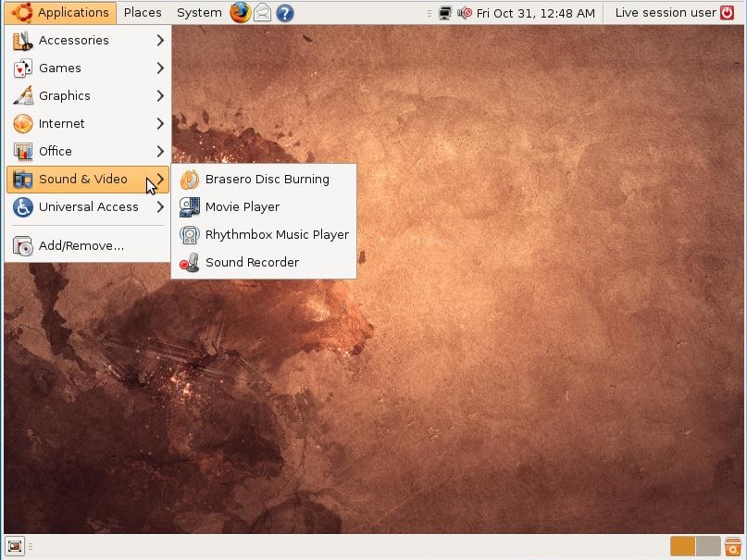
Task: Open Add/Remove... applications entry
Action: click(x=88, y=245)
